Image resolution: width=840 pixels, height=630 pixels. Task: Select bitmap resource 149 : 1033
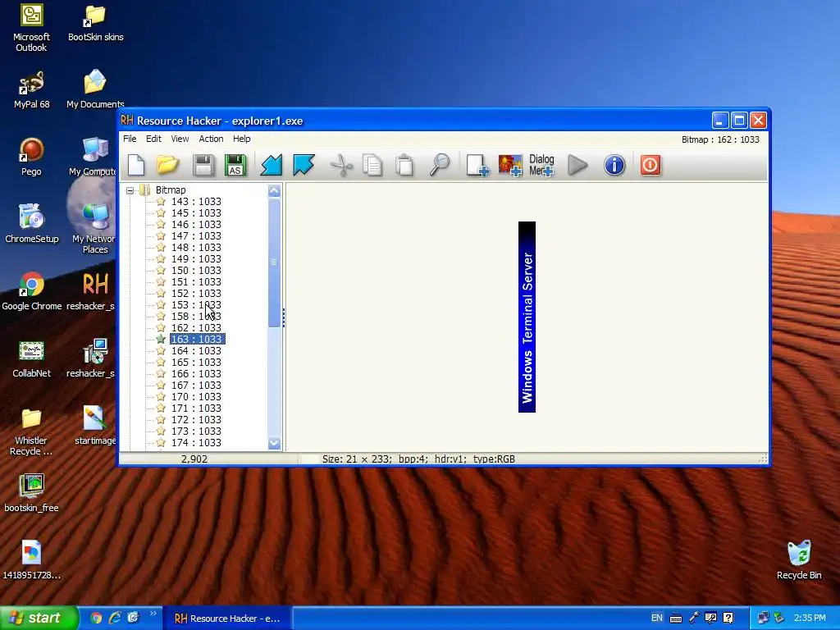[x=196, y=259]
